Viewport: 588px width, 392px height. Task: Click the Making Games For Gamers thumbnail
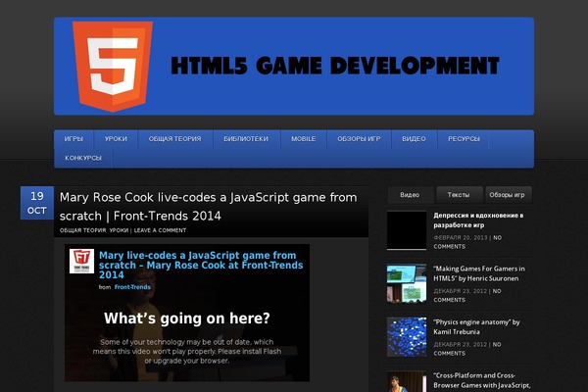pyautogui.click(x=407, y=283)
